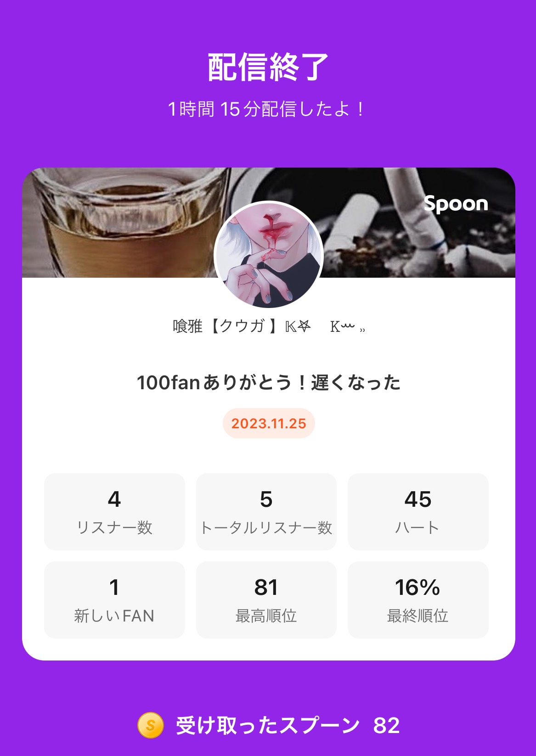Tap the 最終順位 percentage card

click(x=418, y=599)
